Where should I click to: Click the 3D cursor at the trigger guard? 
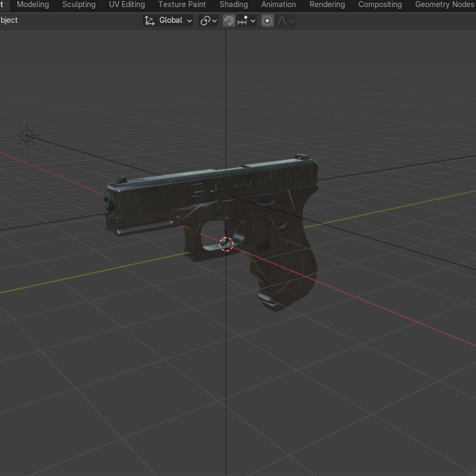click(x=226, y=245)
